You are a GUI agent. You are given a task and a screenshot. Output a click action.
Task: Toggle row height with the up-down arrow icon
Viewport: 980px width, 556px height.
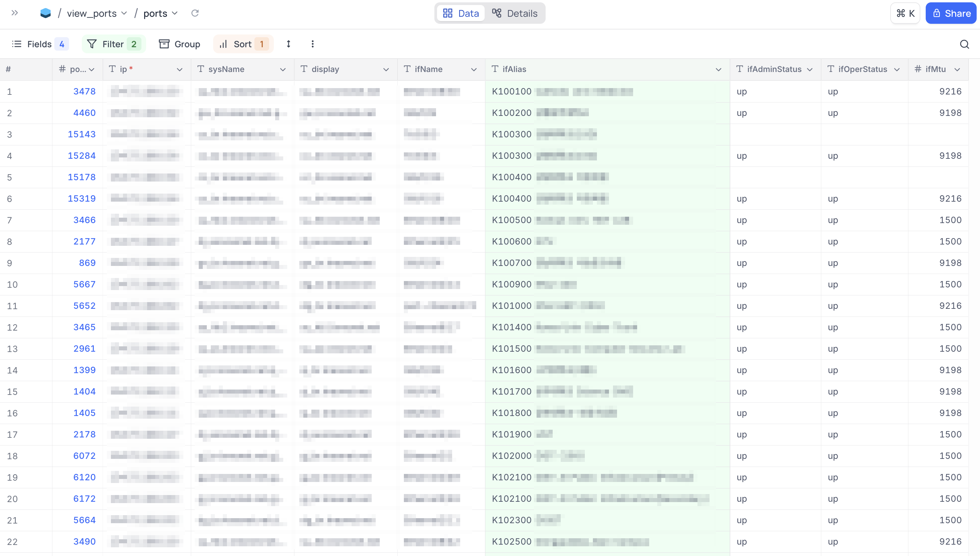pyautogui.click(x=289, y=44)
